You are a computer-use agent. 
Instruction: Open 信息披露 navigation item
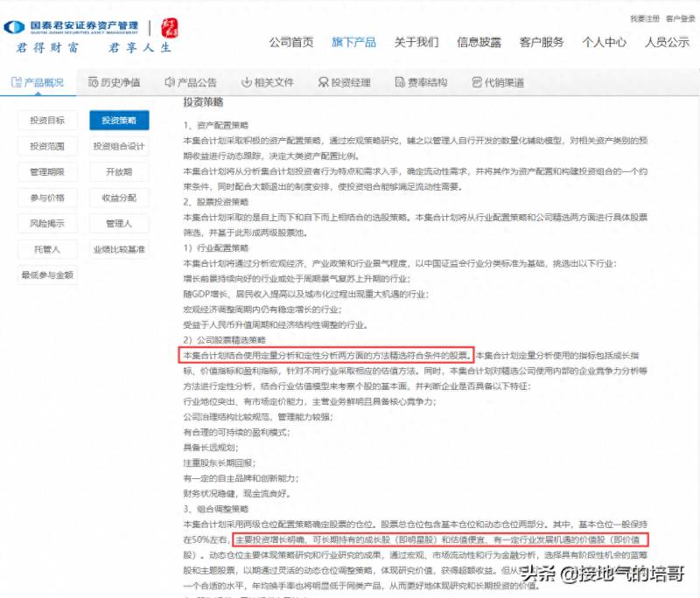[479, 42]
